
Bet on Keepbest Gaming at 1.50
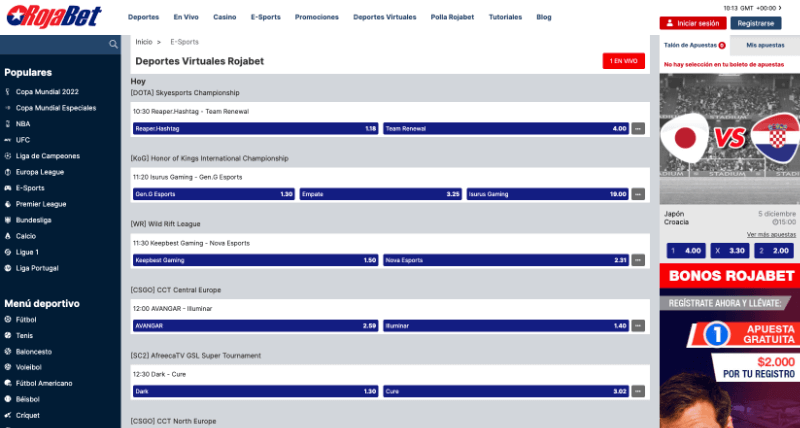tap(256, 260)
